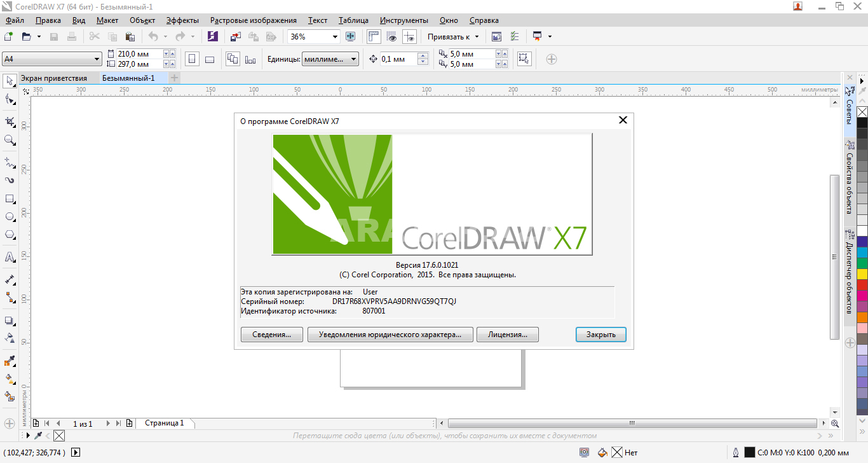Activate the Zoom tool in toolbox
Screen dimensions: 868x463
[10, 140]
